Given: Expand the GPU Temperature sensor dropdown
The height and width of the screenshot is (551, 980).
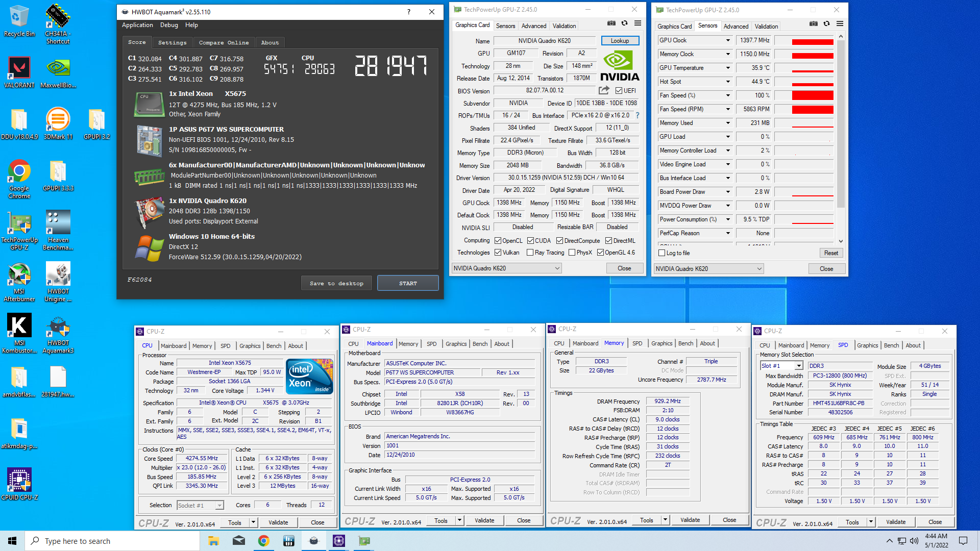Looking at the screenshot, I should tap(728, 68).
